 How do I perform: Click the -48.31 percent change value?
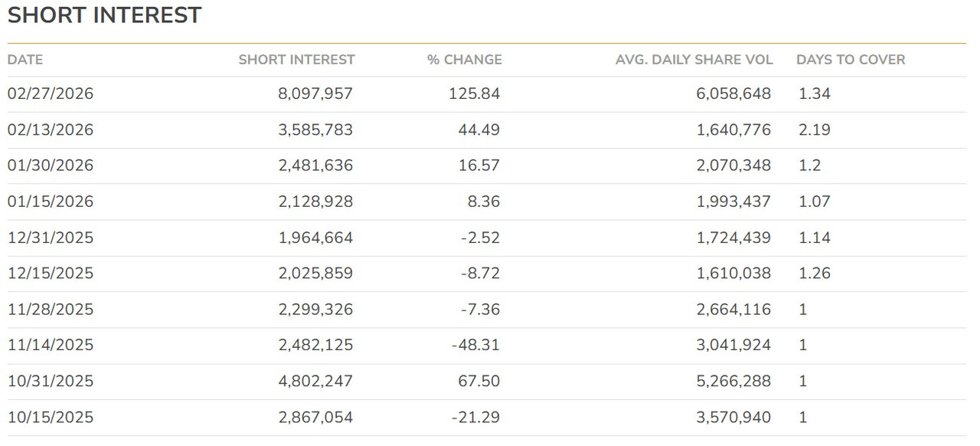(475, 346)
